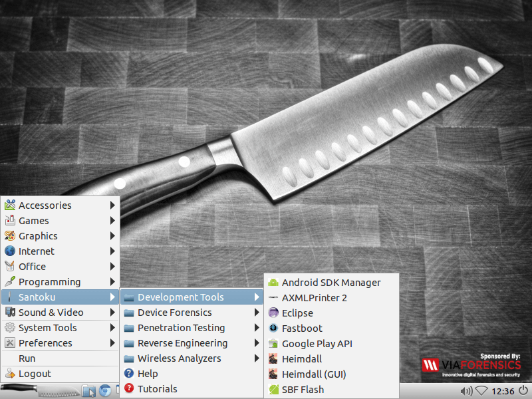This screenshot has width=532, height=399.
Task: Click the Logout icon
Action: coord(10,373)
